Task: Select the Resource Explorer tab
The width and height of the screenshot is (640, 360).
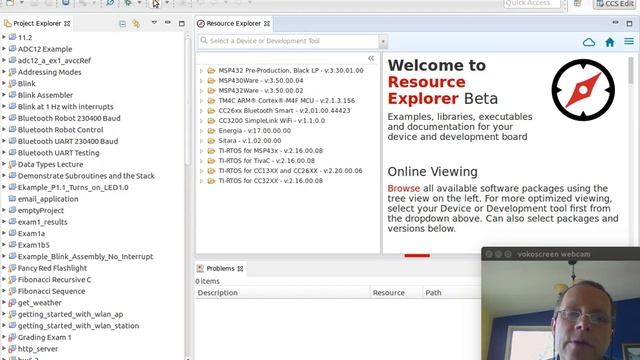Action: (x=234, y=23)
